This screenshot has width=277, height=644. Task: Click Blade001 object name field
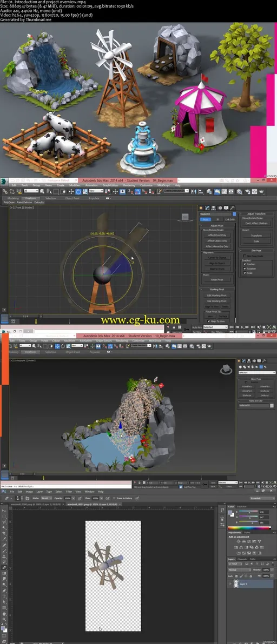click(215, 214)
